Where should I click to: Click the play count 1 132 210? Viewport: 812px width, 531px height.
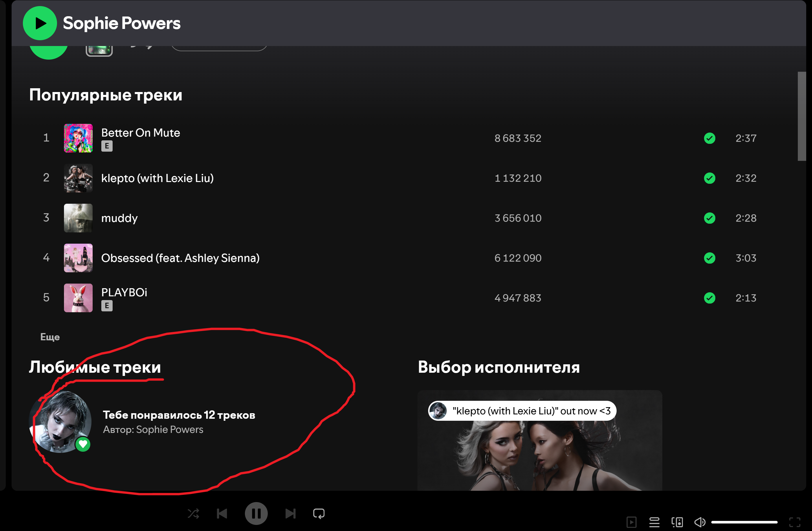(x=518, y=178)
